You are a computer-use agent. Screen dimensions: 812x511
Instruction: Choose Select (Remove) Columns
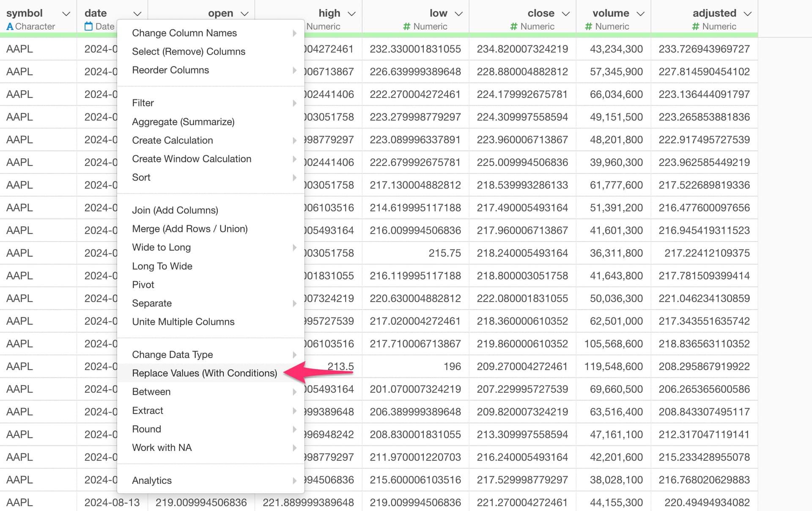click(x=211, y=52)
